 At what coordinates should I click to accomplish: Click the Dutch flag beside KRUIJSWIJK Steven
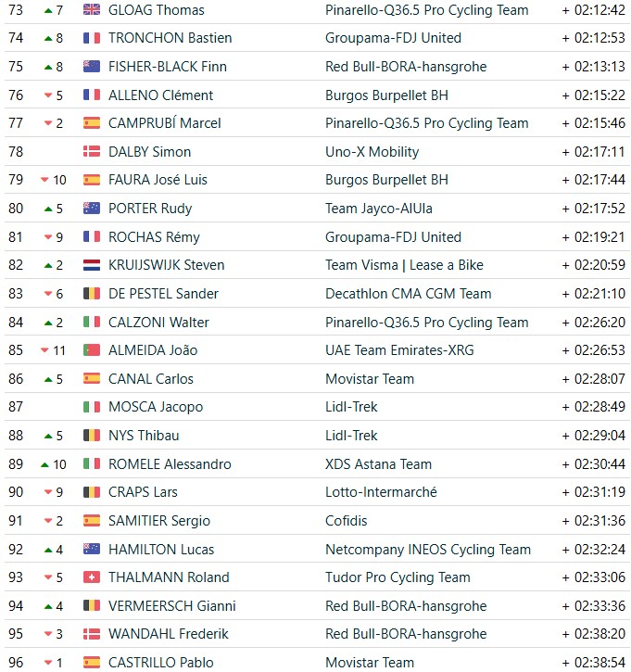[x=91, y=265]
